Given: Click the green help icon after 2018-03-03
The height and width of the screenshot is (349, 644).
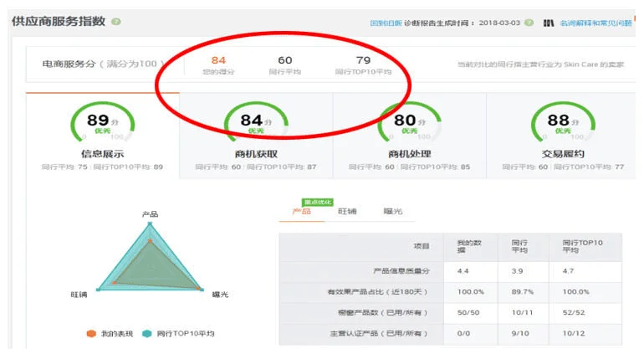Looking at the screenshot, I should click(x=529, y=23).
